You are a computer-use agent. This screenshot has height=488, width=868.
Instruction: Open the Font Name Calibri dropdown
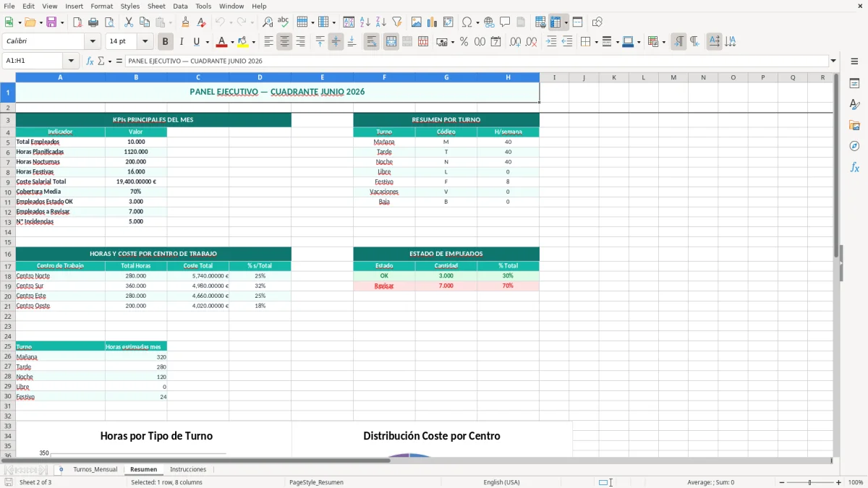click(x=93, y=42)
